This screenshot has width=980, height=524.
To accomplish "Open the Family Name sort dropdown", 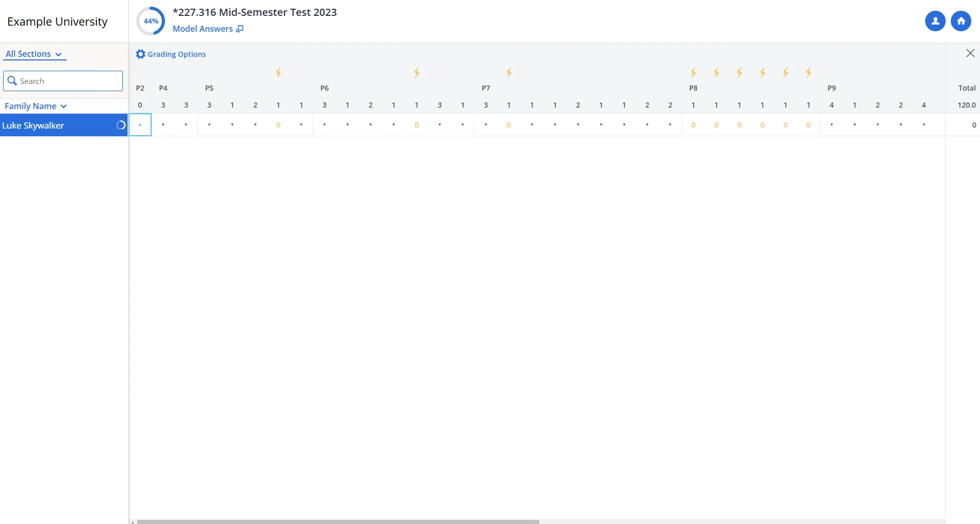I will tap(35, 106).
